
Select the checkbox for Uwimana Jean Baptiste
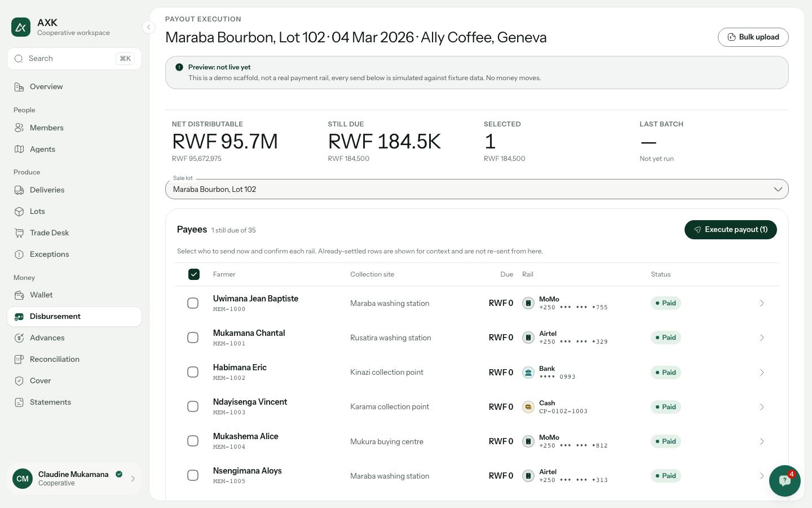tap(193, 303)
